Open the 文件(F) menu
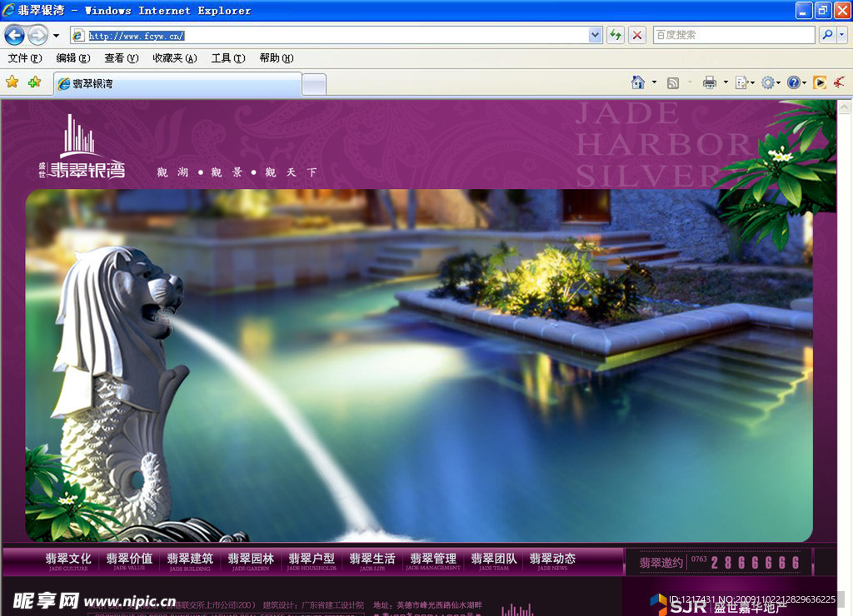Screen dimensions: 853x616 [x=24, y=58]
